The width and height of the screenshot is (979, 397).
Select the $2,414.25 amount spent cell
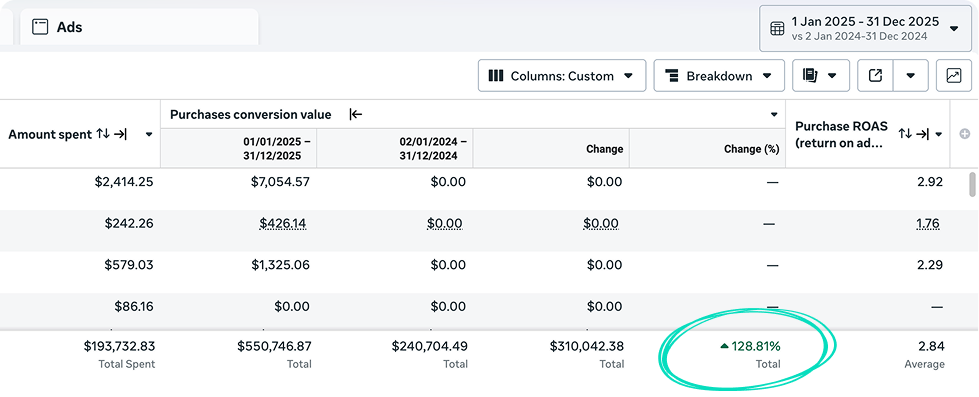[124, 182]
